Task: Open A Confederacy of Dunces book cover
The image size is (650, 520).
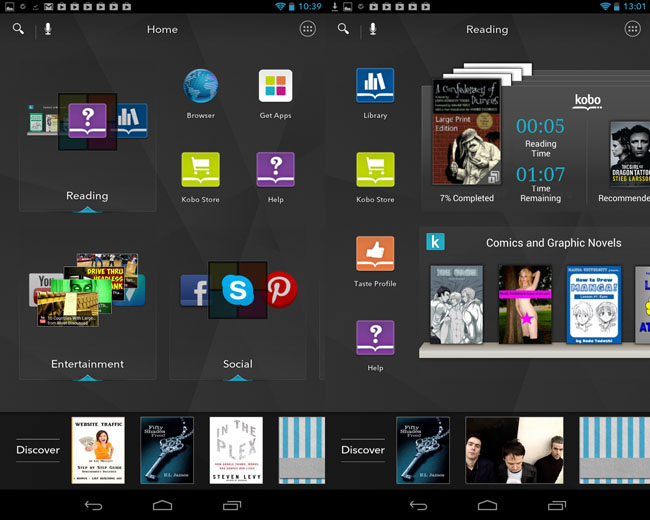Action: click(466, 131)
